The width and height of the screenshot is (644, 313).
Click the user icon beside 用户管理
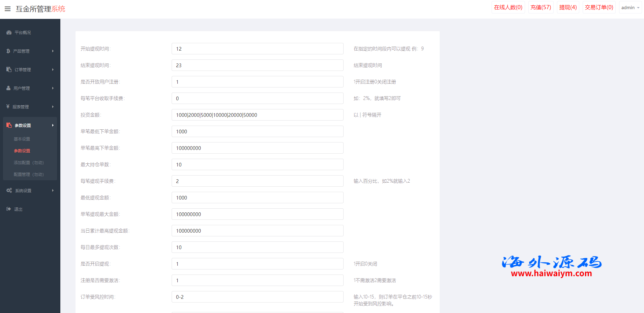point(9,88)
